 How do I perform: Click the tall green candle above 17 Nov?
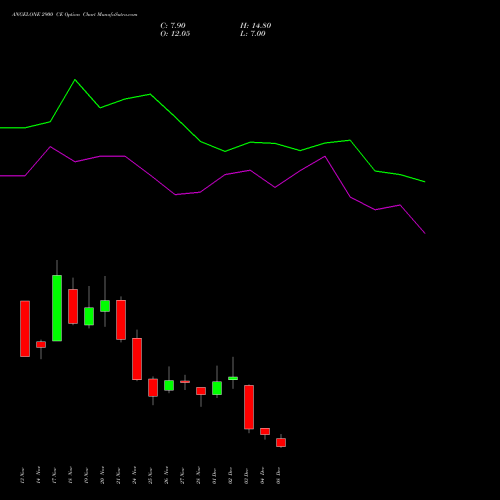57,308
